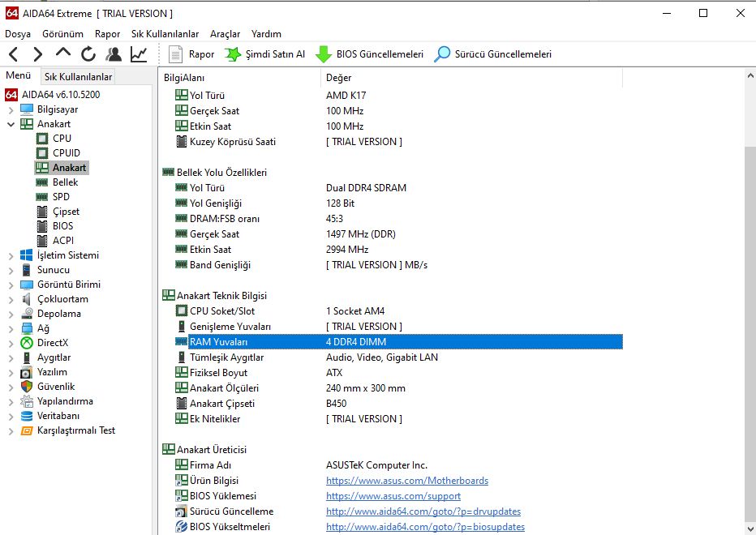
Task: Expand the Ağ tree node
Action: tap(11, 329)
